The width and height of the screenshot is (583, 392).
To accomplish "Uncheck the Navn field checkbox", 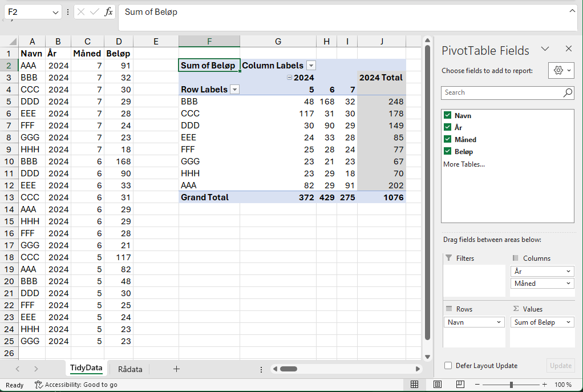I will tap(448, 115).
